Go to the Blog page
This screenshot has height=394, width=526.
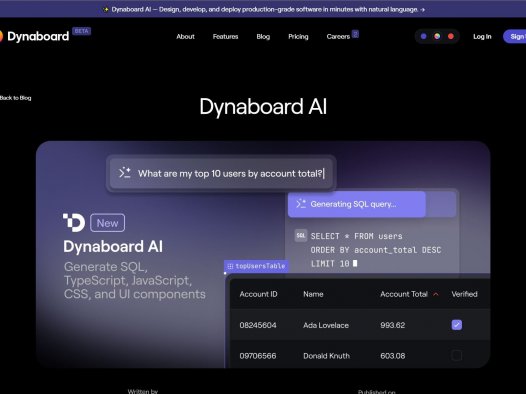pos(263,37)
